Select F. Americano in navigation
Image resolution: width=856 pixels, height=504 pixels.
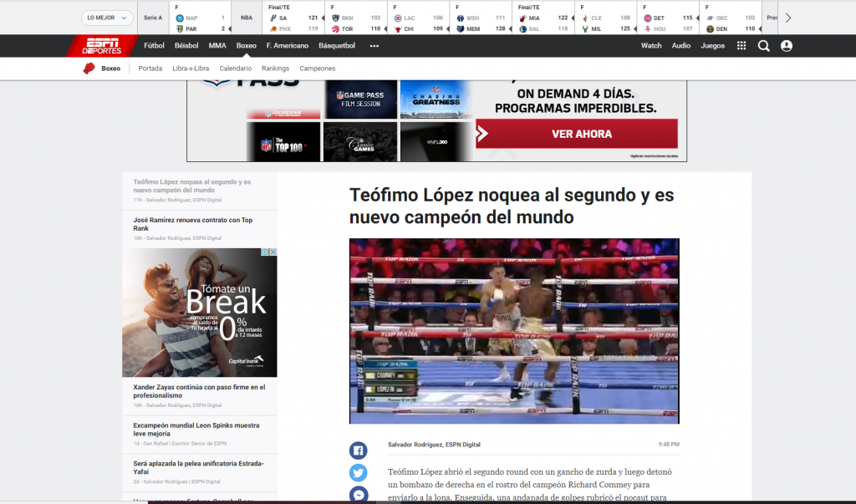pyautogui.click(x=288, y=46)
